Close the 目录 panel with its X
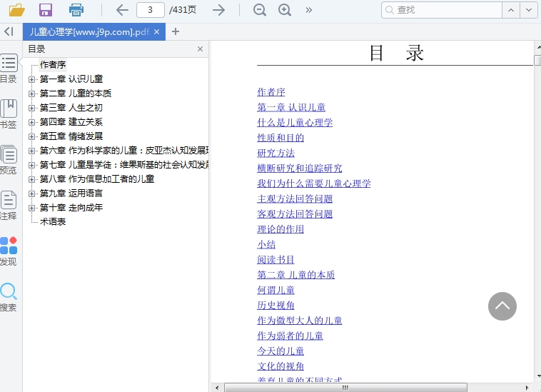The width and height of the screenshot is (541, 392). pyautogui.click(x=200, y=49)
